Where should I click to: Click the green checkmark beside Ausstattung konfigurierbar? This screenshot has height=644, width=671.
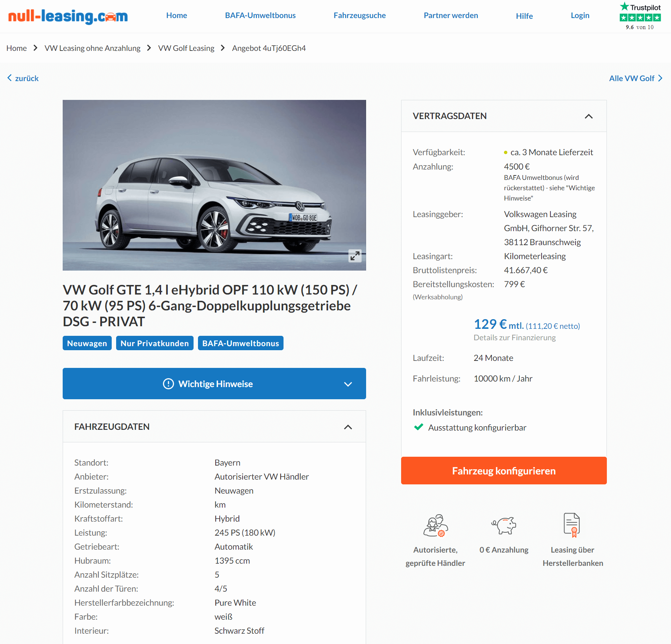click(418, 427)
